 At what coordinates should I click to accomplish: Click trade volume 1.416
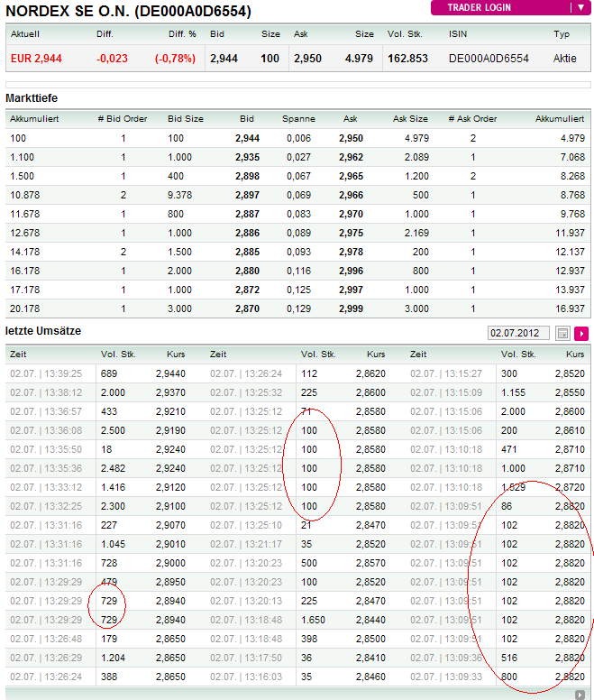[113, 487]
